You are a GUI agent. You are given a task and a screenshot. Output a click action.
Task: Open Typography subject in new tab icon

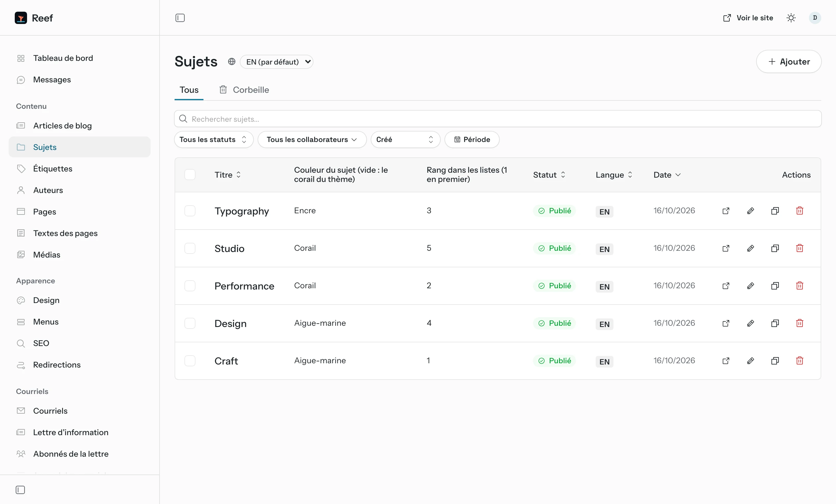(x=726, y=211)
